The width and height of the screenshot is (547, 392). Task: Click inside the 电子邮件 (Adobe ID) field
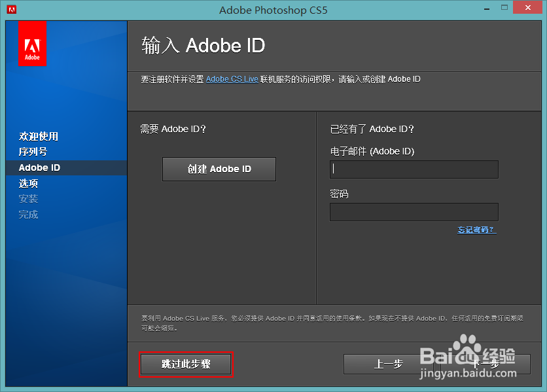point(414,169)
